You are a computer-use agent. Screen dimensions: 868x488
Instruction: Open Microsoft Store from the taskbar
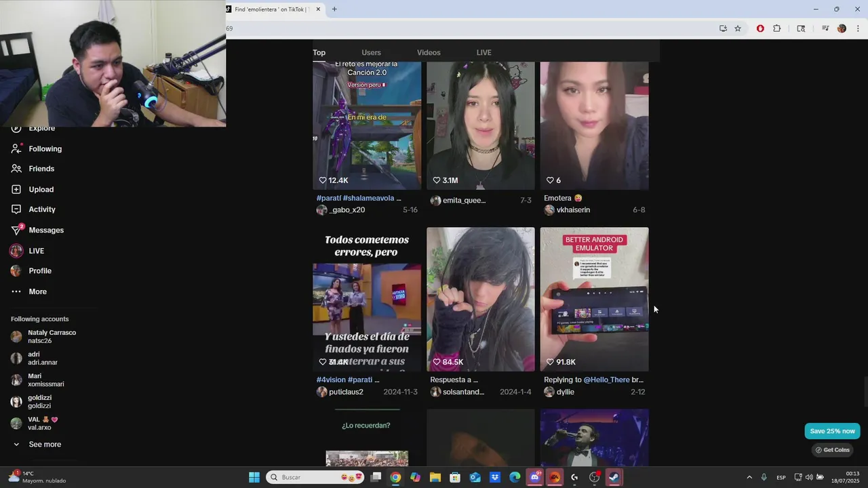point(455,477)
